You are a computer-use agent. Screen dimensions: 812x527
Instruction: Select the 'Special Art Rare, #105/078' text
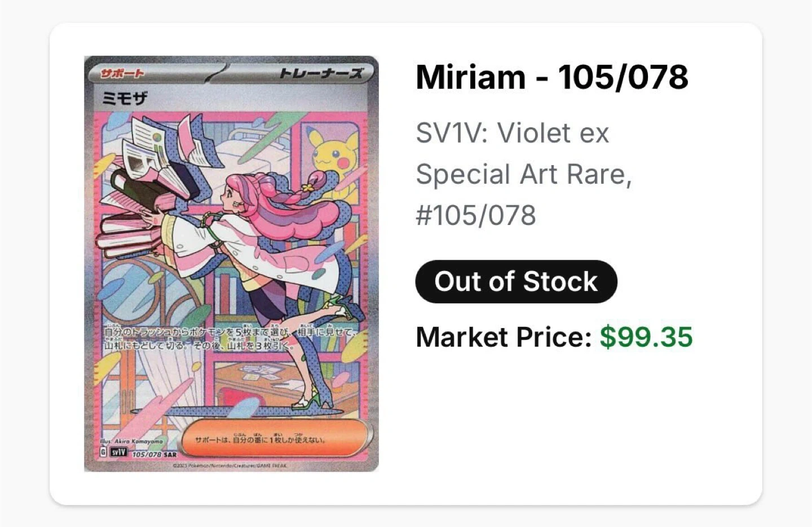point(523,194)
